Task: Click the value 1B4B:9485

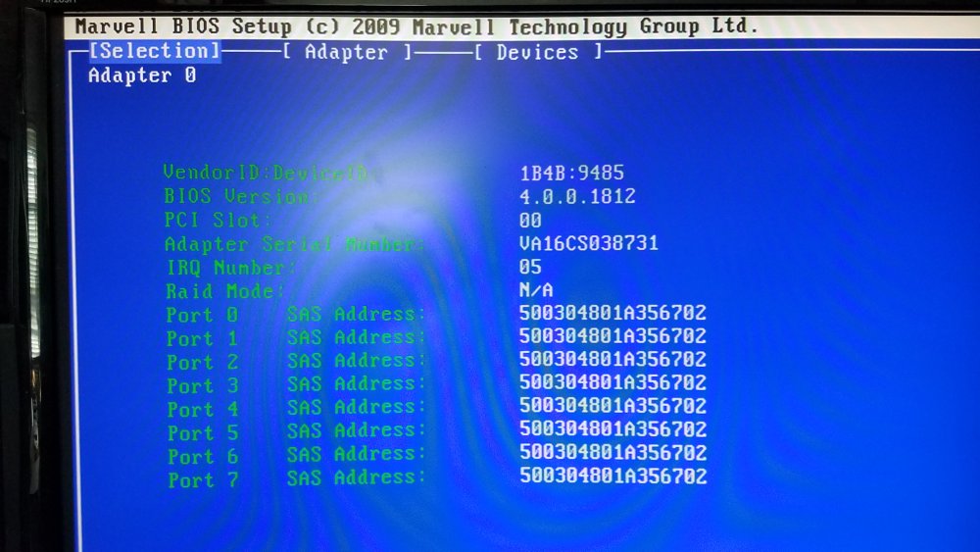Action: (x=572, y=173)
